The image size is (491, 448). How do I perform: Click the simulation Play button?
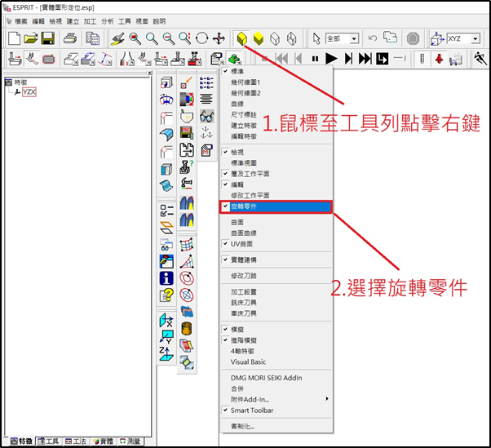coord(331,58)
